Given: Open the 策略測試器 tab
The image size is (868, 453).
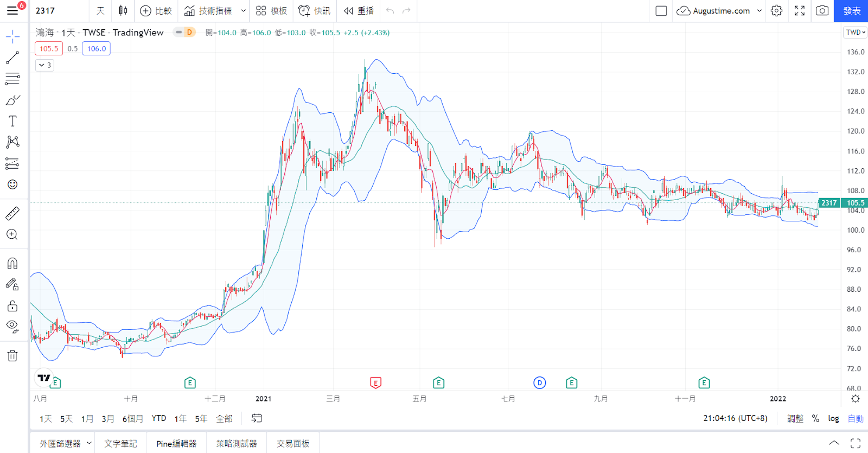Looking at the screenshot, I should pyautogui.click(x=237, y=444).
